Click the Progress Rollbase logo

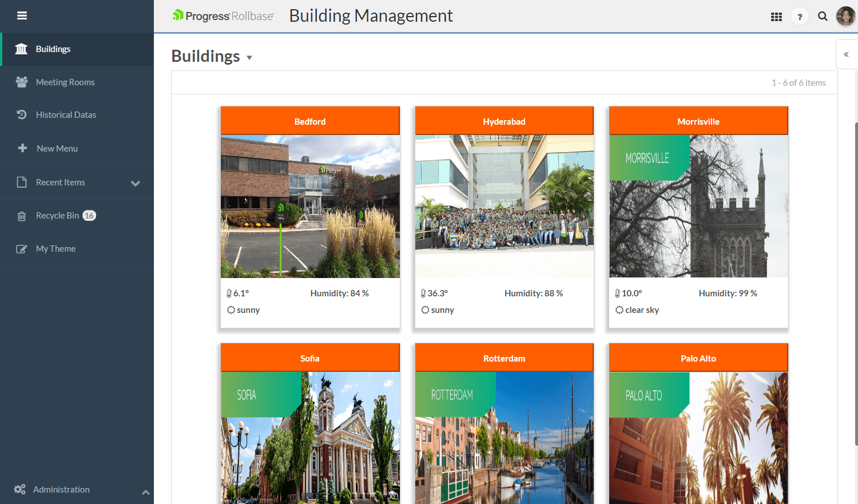(x=223, y=16)
